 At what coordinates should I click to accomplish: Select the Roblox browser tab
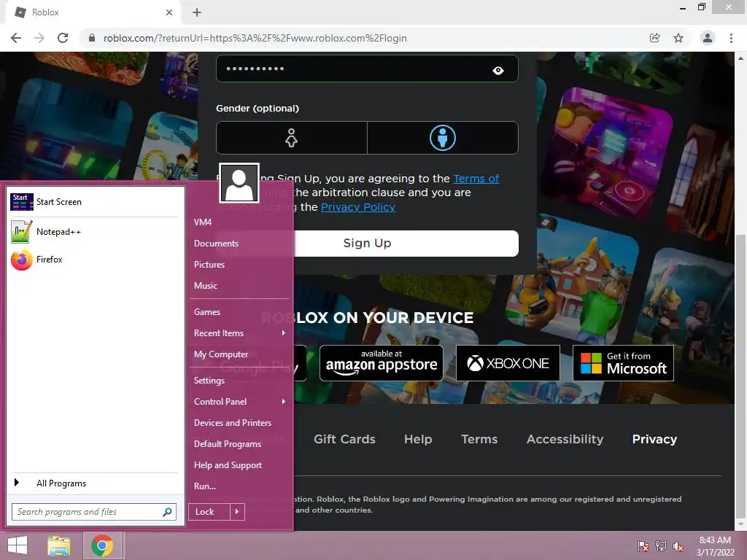(93, 12)
